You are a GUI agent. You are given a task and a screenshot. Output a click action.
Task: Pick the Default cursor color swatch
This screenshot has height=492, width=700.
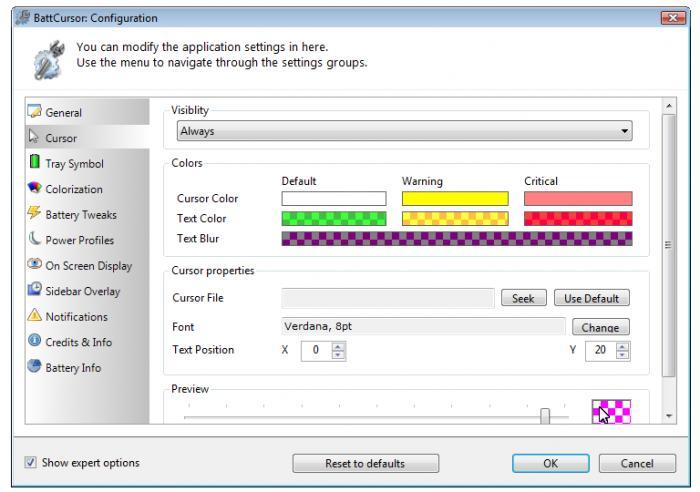tap(334, 198)
